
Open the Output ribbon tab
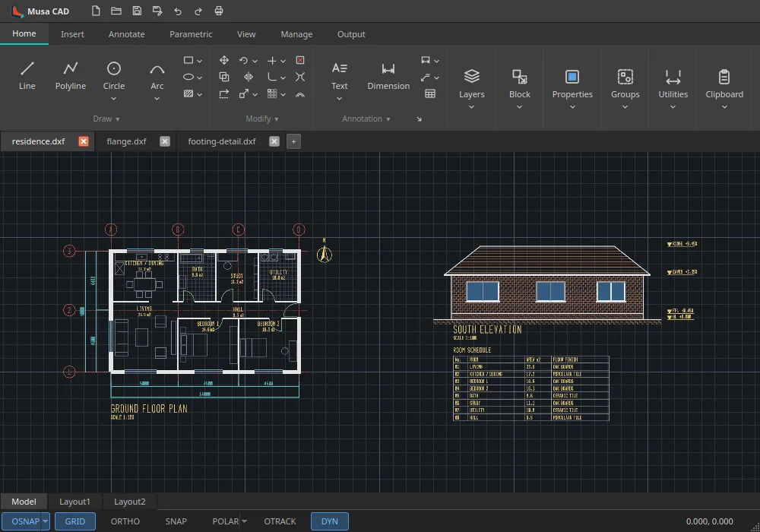(351, 34)
